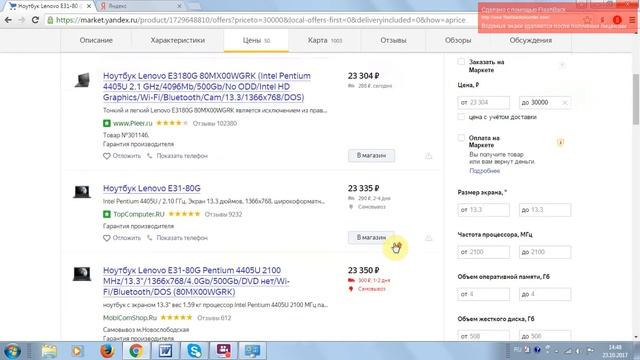Click the price 'от' input field

click(484, 102)
